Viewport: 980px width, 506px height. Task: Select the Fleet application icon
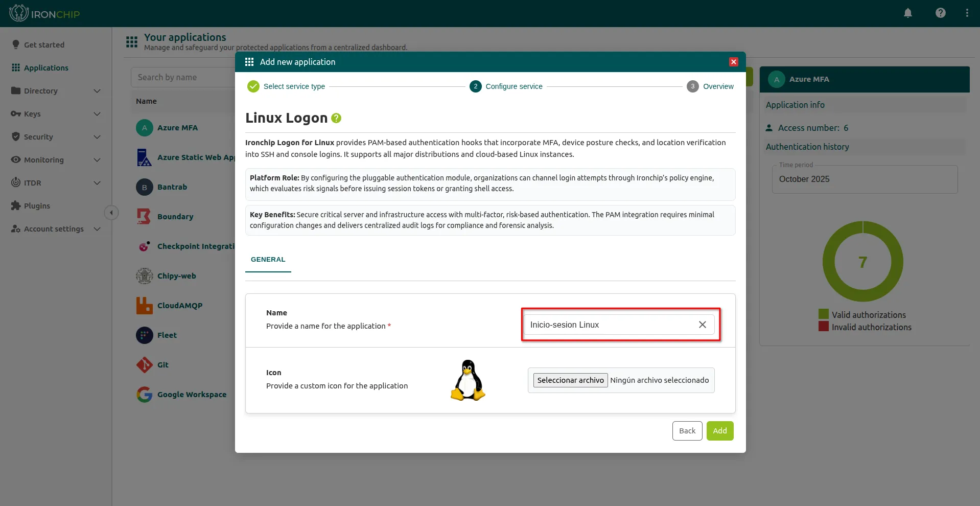coord(145,335)
